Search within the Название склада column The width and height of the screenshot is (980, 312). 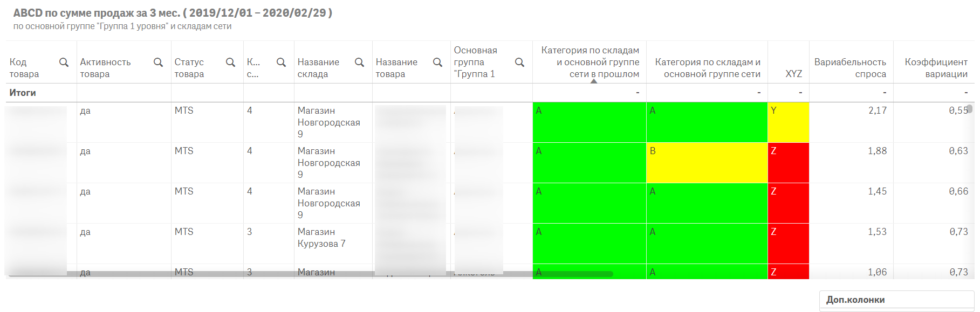(359, 63)
